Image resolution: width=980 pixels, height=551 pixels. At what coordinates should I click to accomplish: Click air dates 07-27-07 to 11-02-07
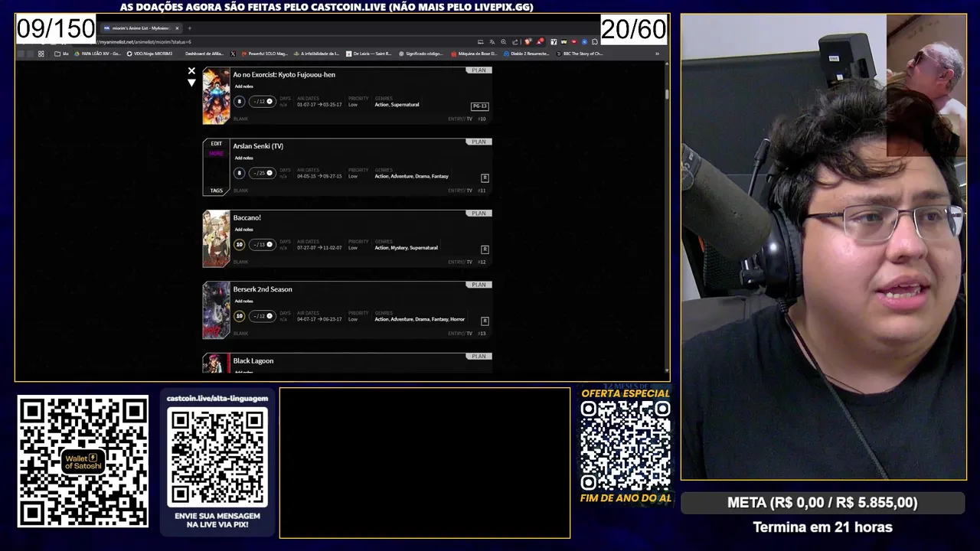(319, 248)
